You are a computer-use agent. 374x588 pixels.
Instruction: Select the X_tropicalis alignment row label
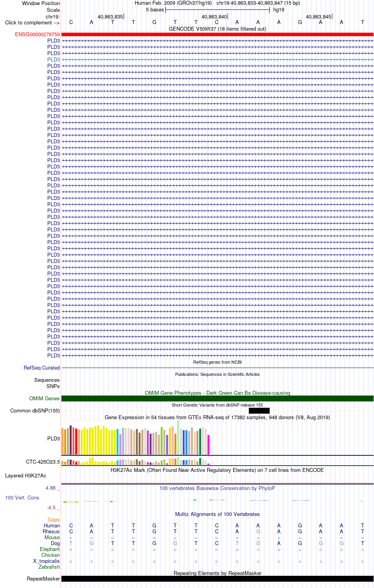46,561
